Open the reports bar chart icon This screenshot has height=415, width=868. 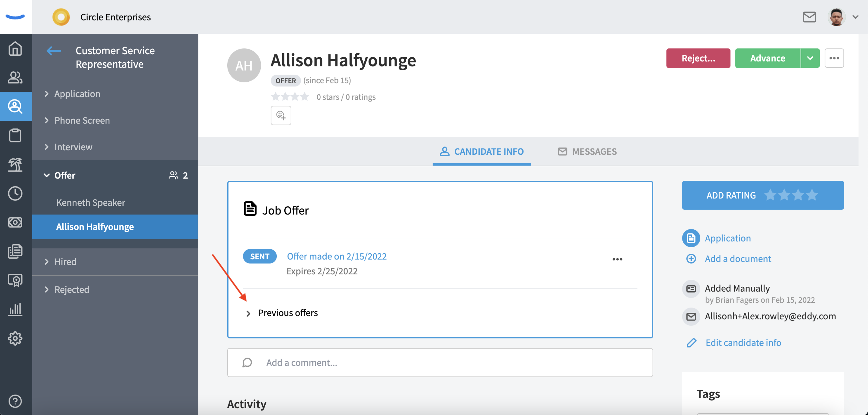point(15,309)
